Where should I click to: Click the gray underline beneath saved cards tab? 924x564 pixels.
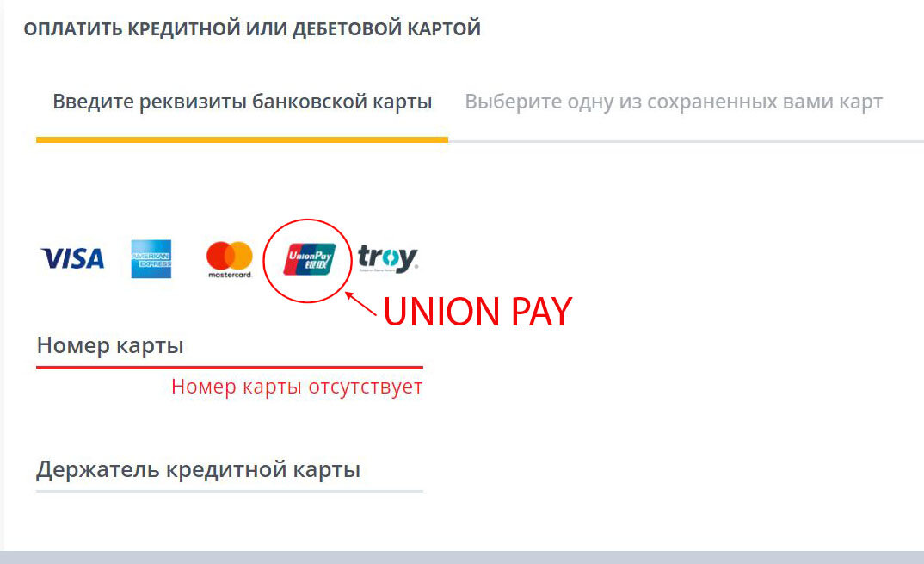[x=686, y=141]
